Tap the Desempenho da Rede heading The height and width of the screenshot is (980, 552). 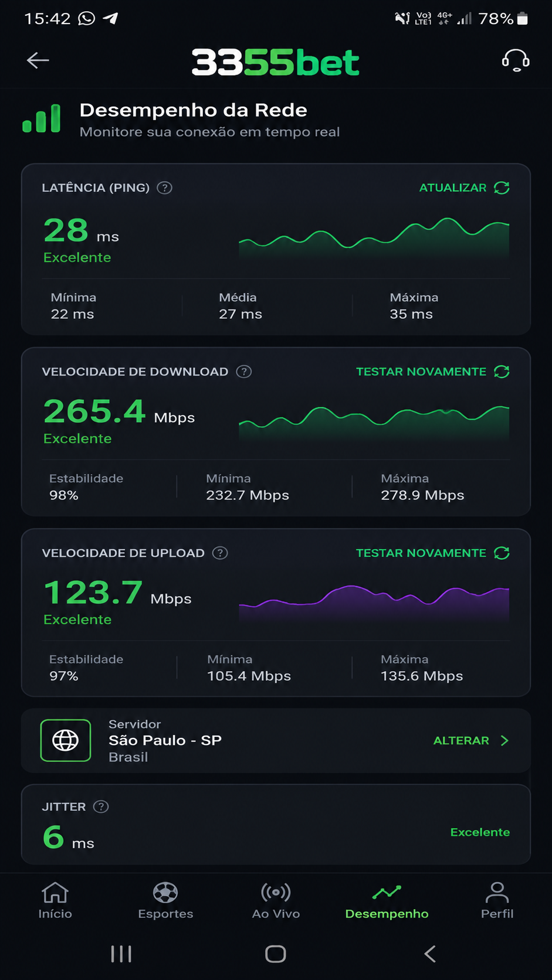tap(194, 110)
